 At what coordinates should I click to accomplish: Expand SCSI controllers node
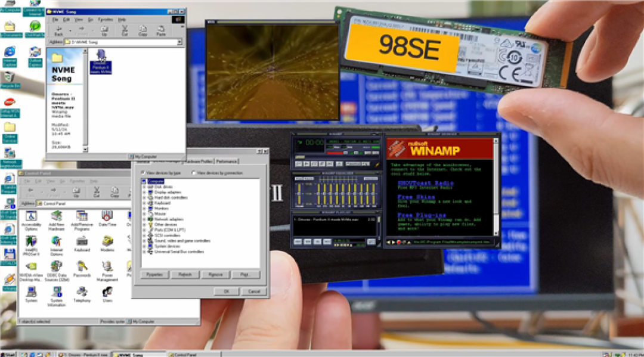[x=144, y=235]
